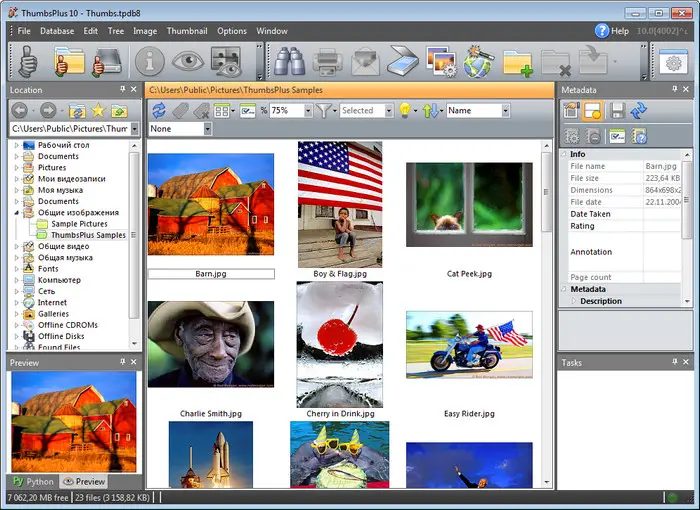Open the Options menu

(232, 31)
